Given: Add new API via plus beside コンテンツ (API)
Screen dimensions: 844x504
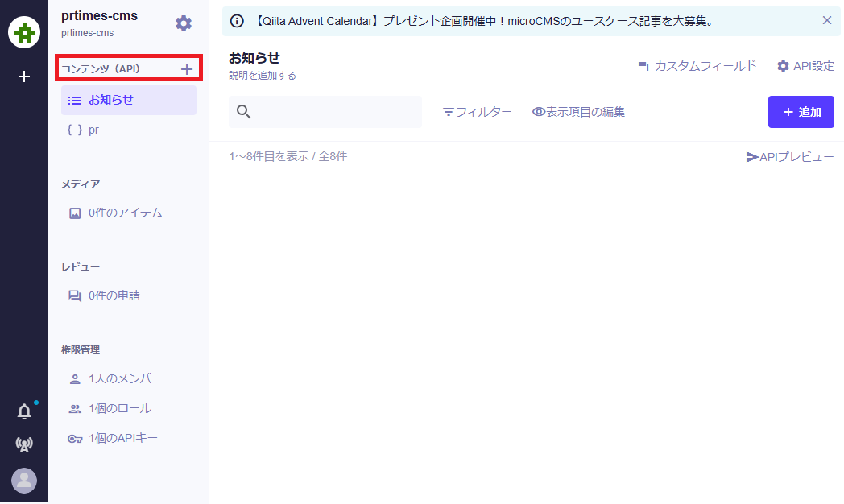Looking at the screenshot, I should click(x=187, y=69).
